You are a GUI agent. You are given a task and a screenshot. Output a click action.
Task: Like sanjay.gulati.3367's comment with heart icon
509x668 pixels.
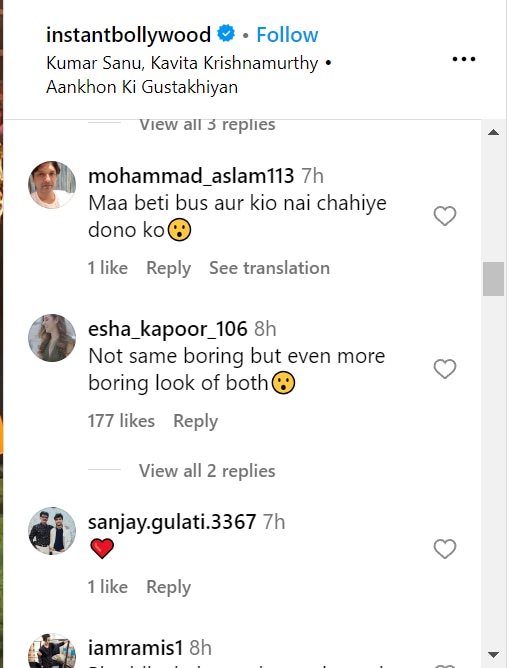pyautogui.click(x=445, y=549)
